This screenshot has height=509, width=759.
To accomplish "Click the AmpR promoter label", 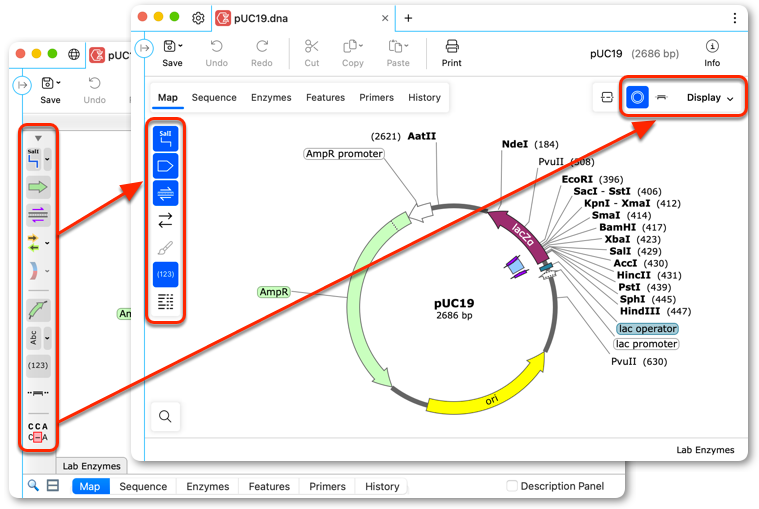I will [344, 154].
